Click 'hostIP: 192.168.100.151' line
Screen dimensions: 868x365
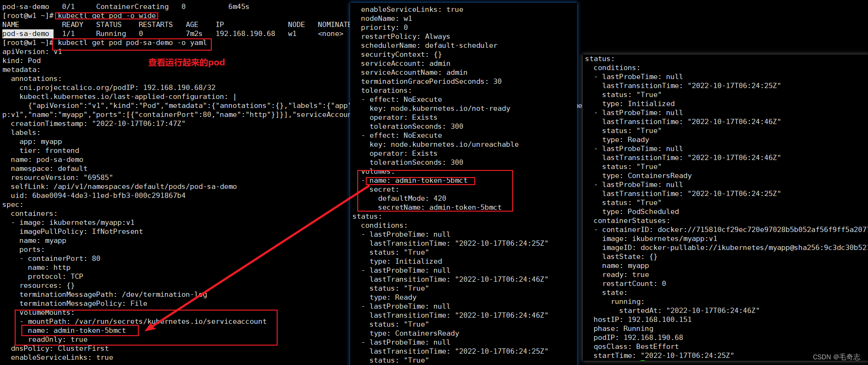click(642, 320)
